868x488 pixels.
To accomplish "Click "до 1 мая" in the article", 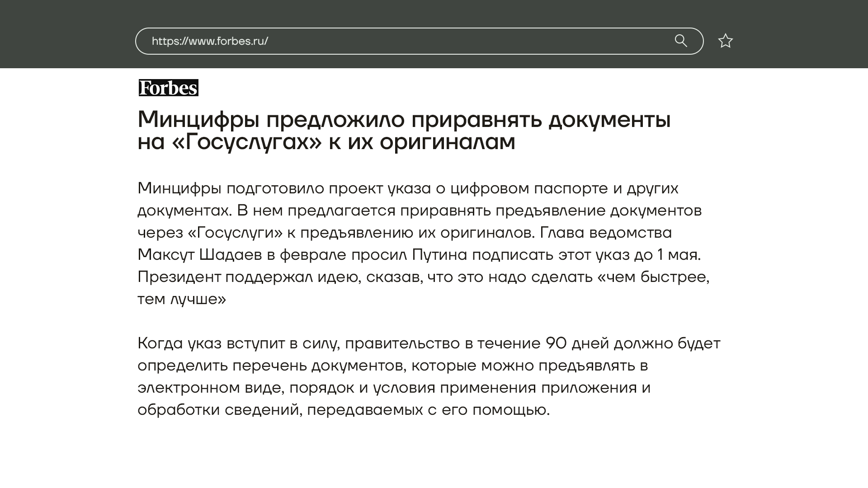I will [x=667, y=255].
